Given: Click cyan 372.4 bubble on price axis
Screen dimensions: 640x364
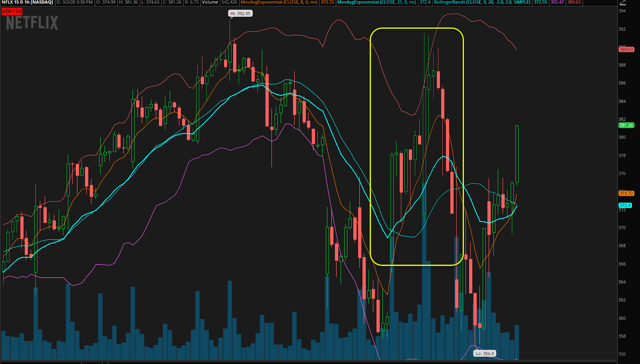Looking at the screenshot, I should tap(625, 205).
